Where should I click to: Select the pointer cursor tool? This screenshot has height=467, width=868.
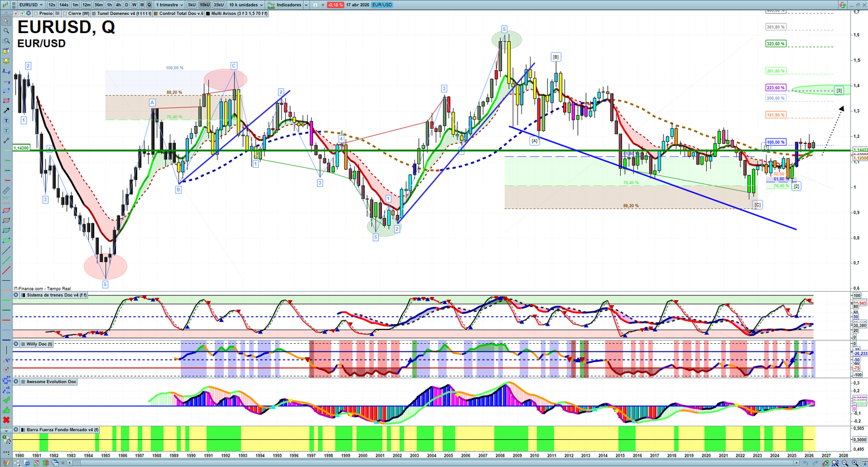coord(7,21)
